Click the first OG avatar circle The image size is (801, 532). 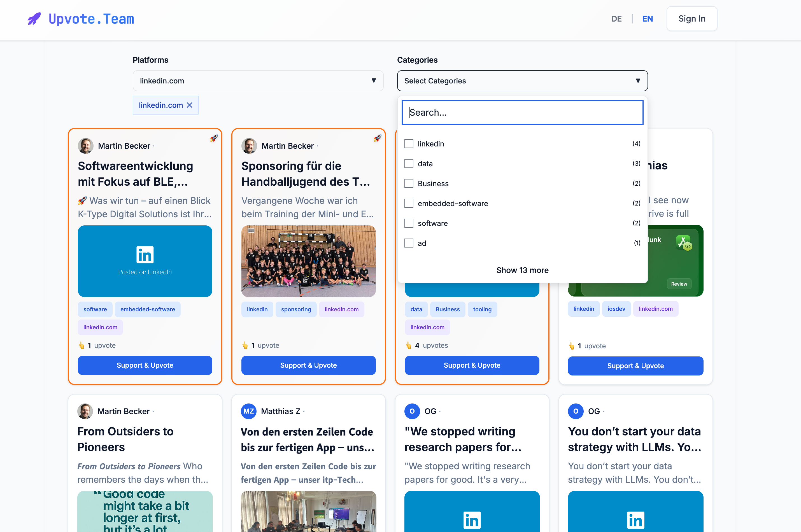click(412, 411)
